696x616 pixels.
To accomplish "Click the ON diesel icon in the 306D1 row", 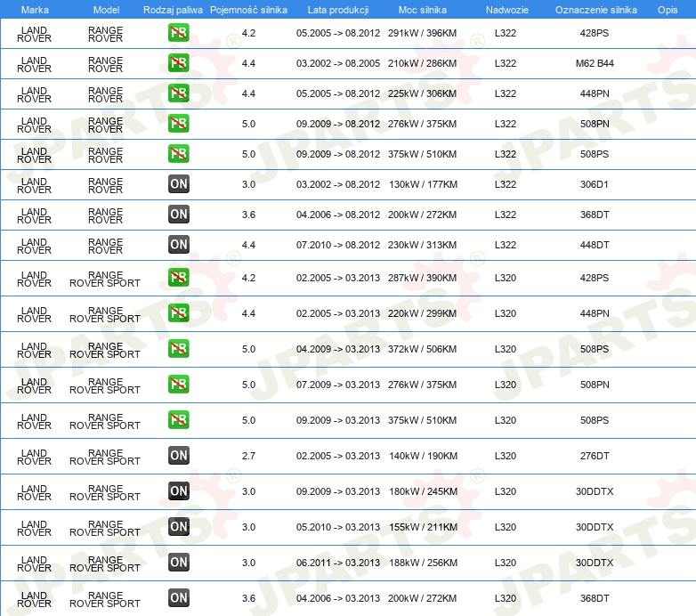I will [178, 183].
